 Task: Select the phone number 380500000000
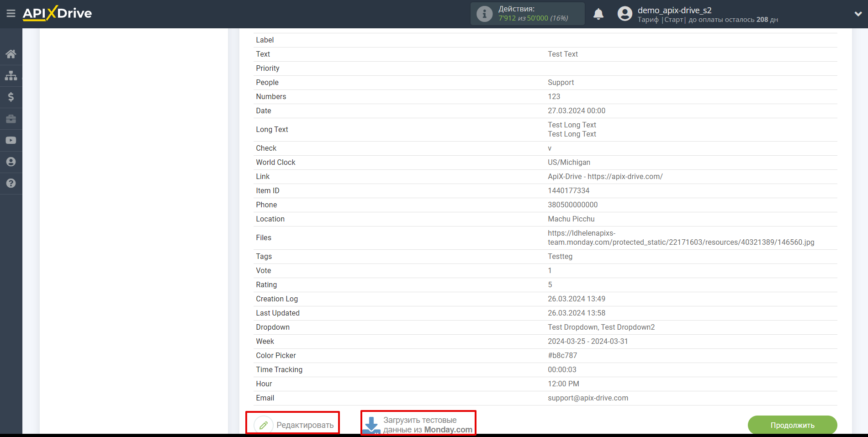pyautogui.click(x=572, y=205)
